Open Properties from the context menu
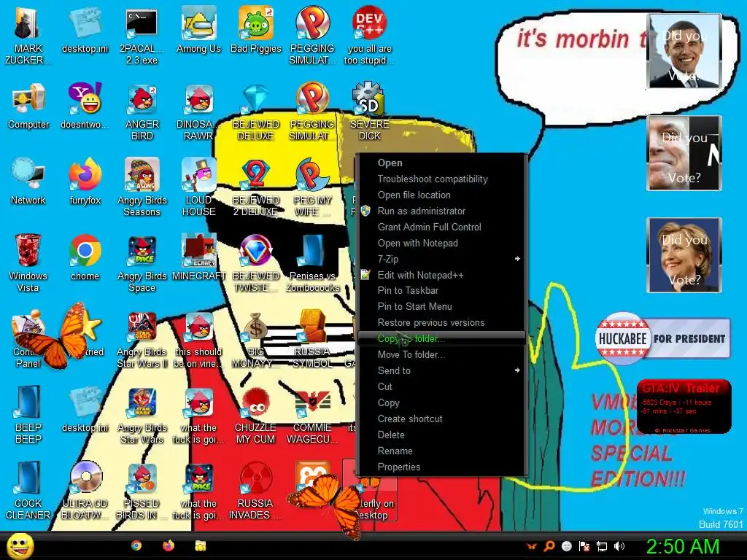The height and width of the screenshot is (560, 747). point(441,467)
